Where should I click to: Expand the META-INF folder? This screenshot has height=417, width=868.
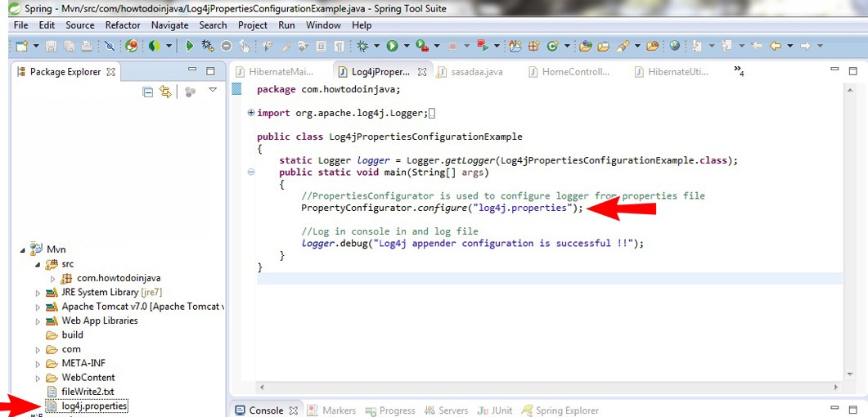click(x=38, y=364)
